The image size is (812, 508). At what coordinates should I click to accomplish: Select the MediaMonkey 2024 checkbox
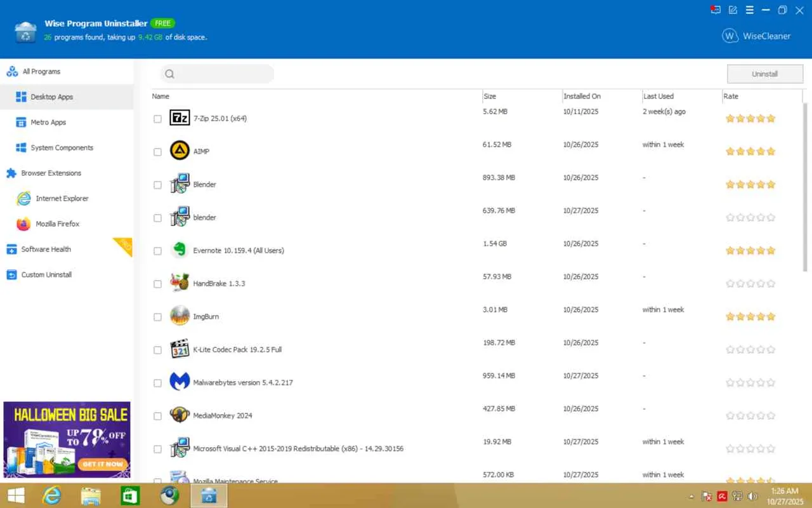coord(158,416)
